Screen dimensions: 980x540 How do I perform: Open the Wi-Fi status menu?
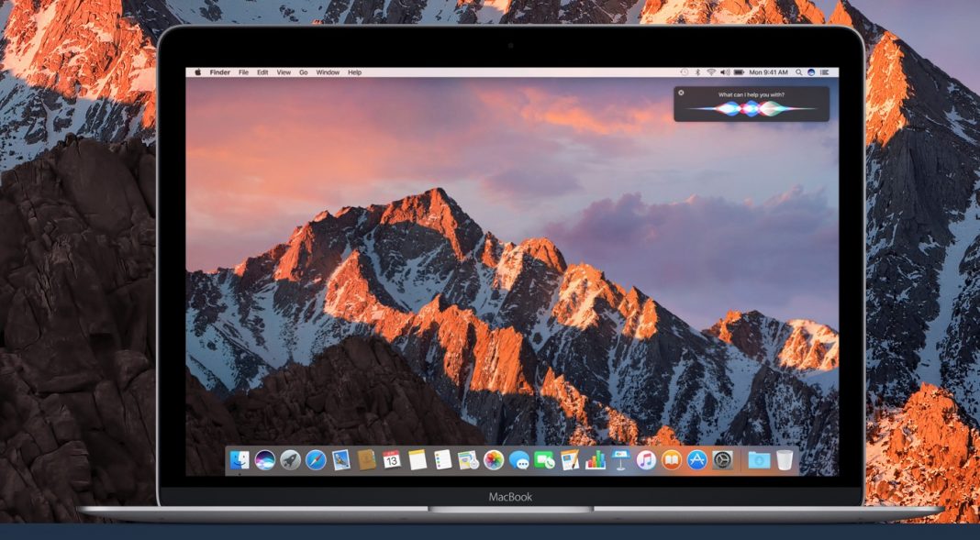(x=711, y=72)
